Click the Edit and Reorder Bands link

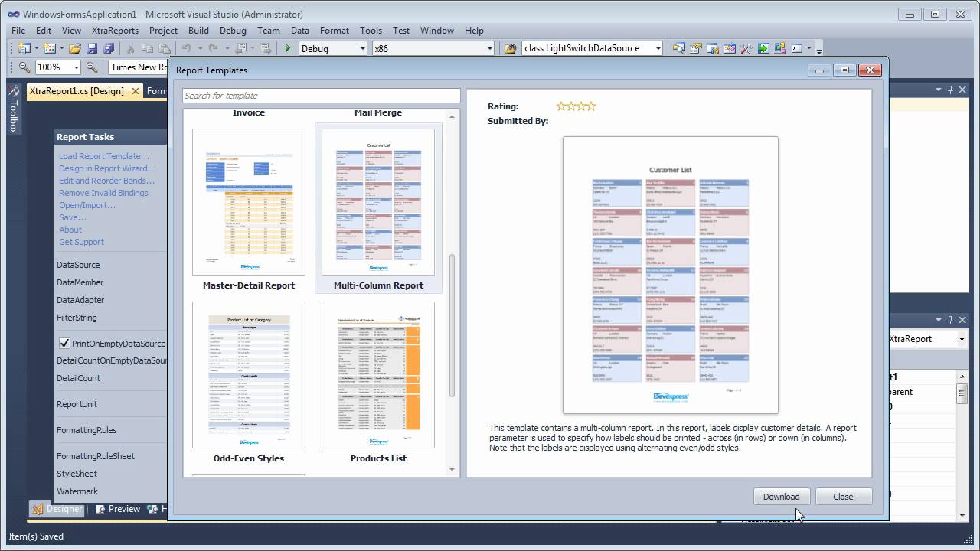point(106,181)
